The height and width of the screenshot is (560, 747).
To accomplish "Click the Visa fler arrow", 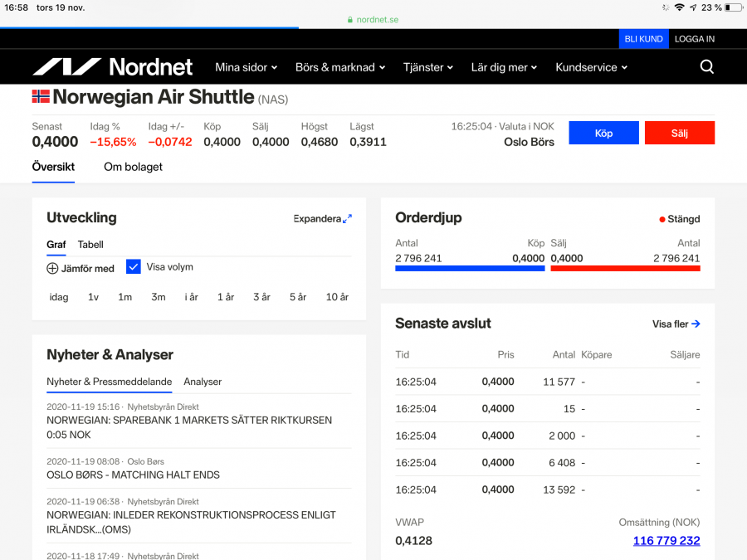I will tap(696, 324).
